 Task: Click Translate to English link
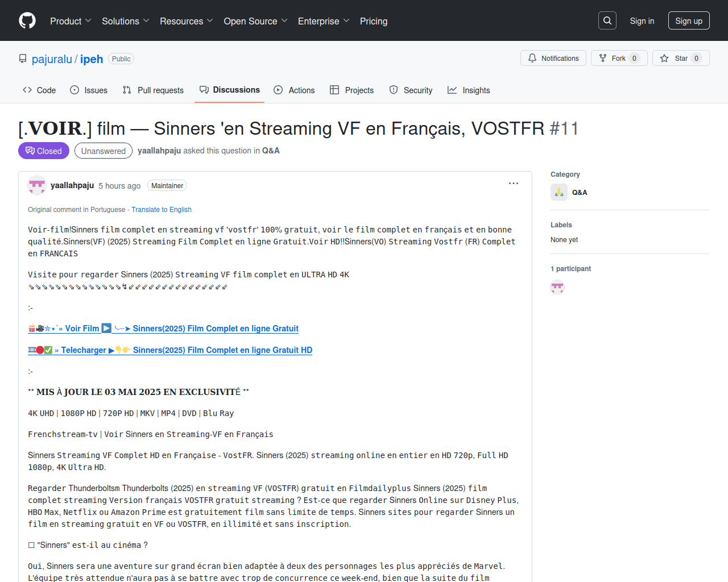tap(162, 210)
